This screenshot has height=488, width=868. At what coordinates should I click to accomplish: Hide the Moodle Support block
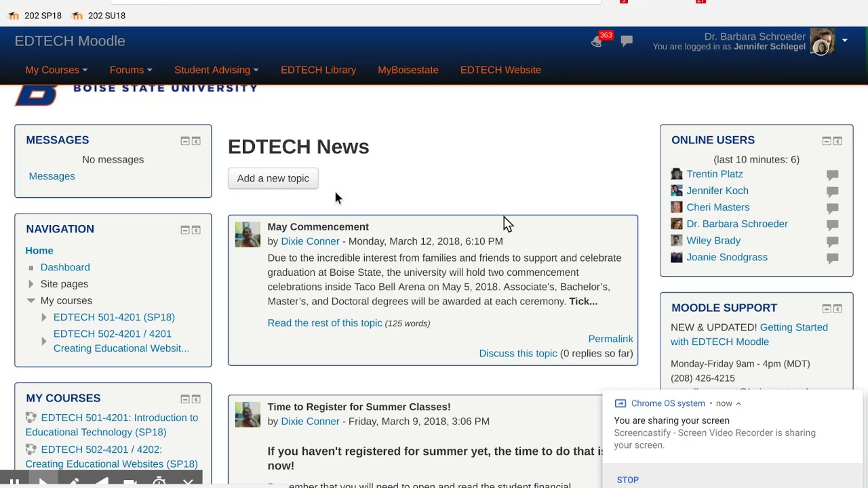[x=826, y=308]
